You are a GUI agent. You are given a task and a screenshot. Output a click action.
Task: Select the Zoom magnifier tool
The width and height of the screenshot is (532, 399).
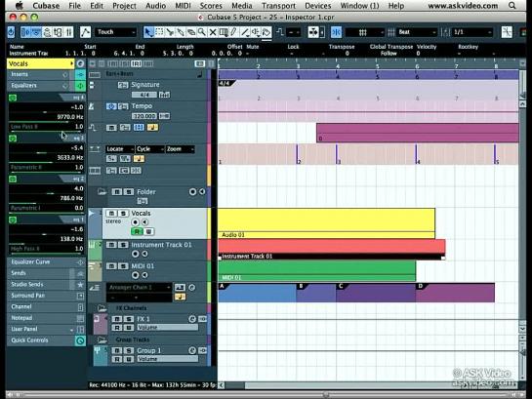[202, 32]
